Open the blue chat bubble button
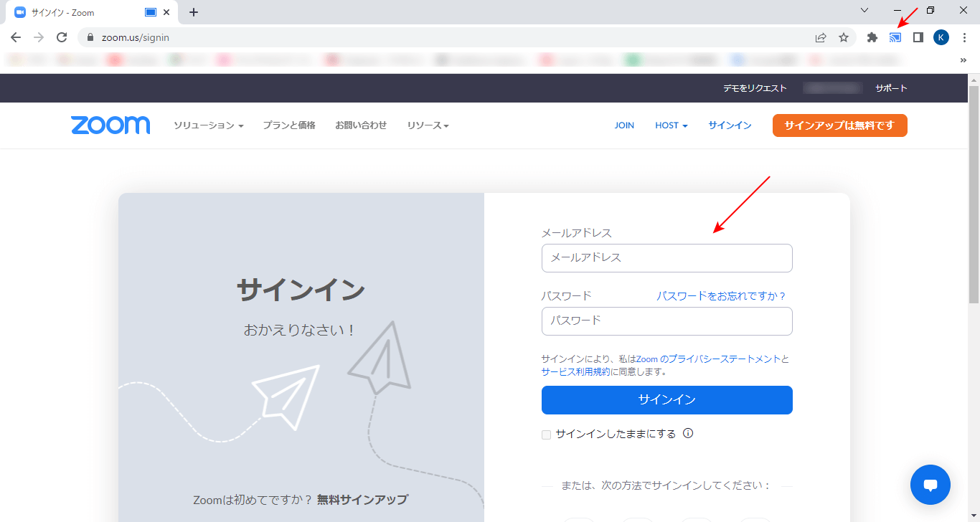Viewport: 980px width, 522px height. tap(930, 485)
